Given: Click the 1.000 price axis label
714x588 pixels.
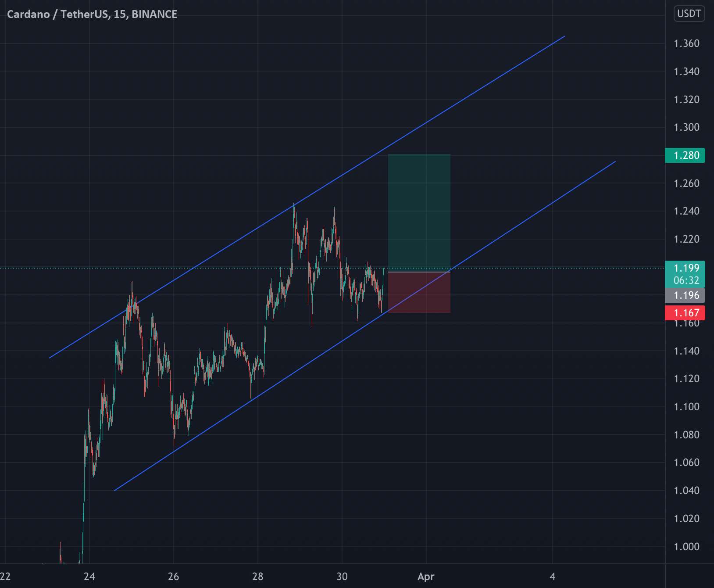Looking at the screenshot, I should pyautogui.click(x=686, y=547).
